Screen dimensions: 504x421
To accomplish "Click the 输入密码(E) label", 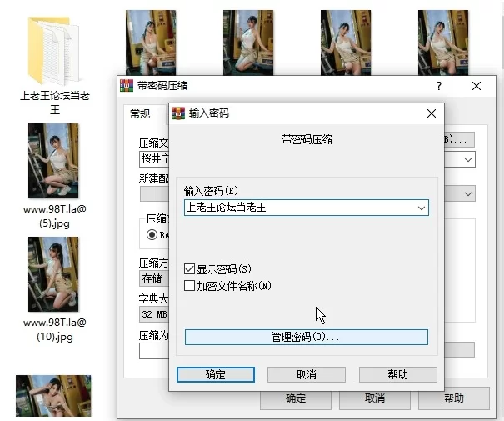I will click(x=211, y=191).
